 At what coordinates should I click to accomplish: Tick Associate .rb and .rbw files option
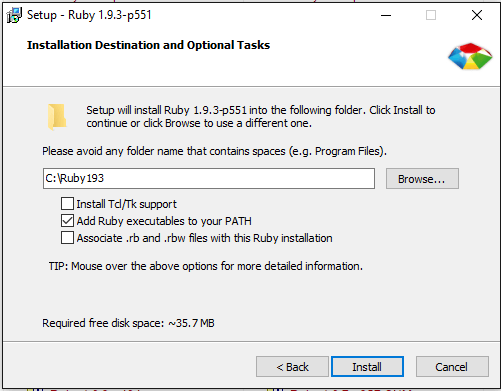click(x=67, y=238)
